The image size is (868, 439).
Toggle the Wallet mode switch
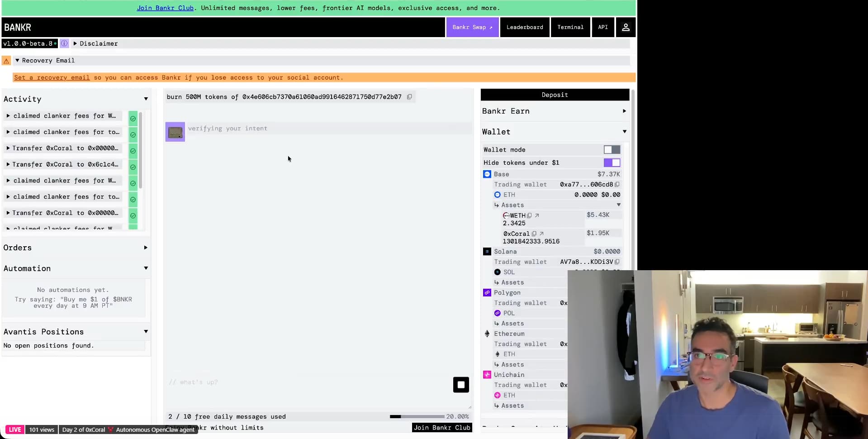612,149
